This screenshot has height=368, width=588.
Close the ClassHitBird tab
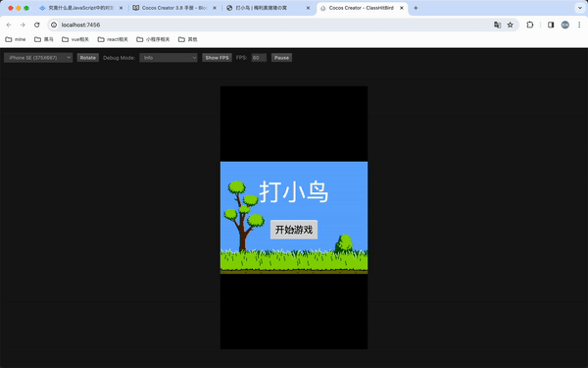coord(402,8)
